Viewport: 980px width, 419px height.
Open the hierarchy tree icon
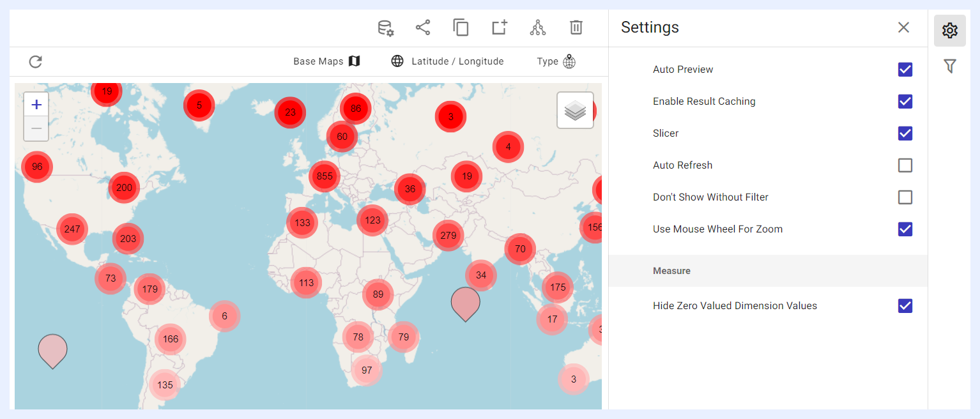point(538,27)
